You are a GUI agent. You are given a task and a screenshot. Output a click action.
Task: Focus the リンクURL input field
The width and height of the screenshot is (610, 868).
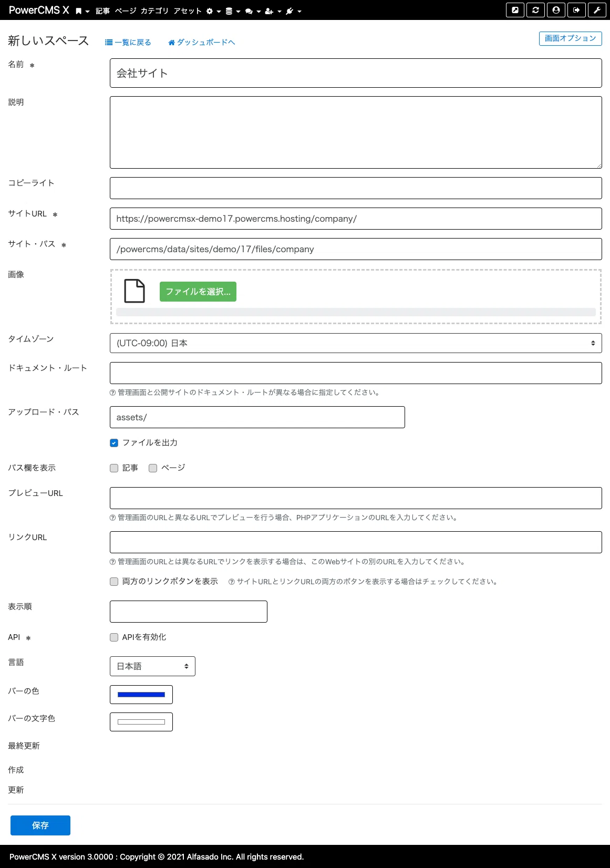[356, 542]
